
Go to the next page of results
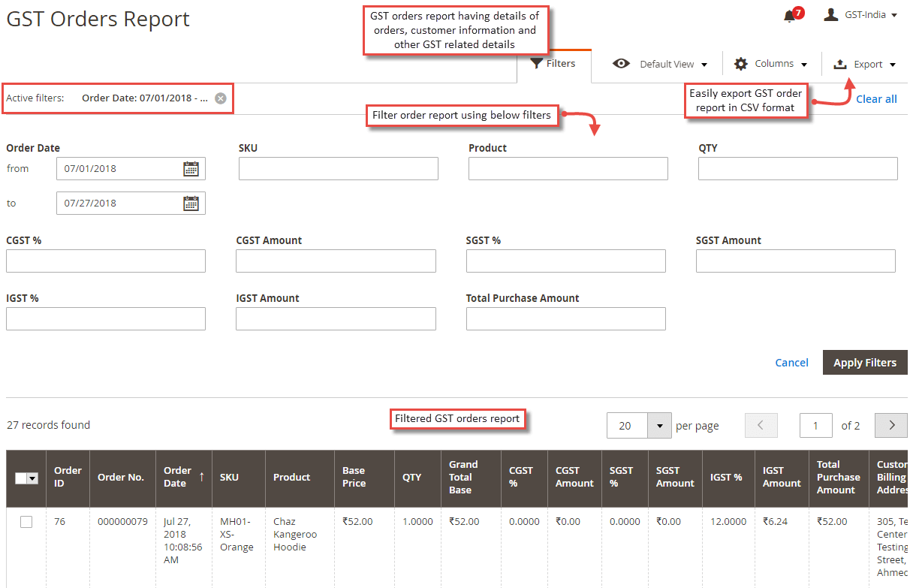[x=890, y=425]
